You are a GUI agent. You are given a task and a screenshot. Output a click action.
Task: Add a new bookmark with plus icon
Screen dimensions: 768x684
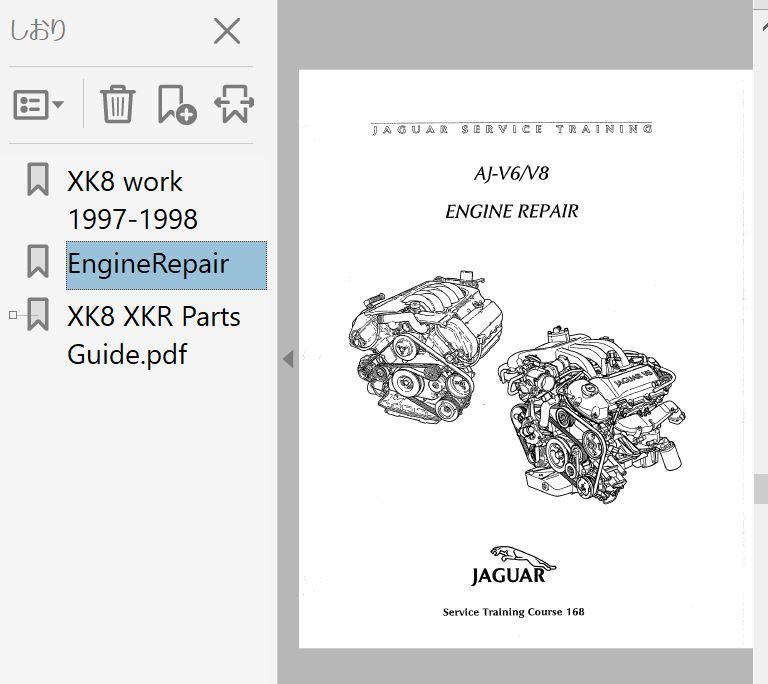(176, 103)
